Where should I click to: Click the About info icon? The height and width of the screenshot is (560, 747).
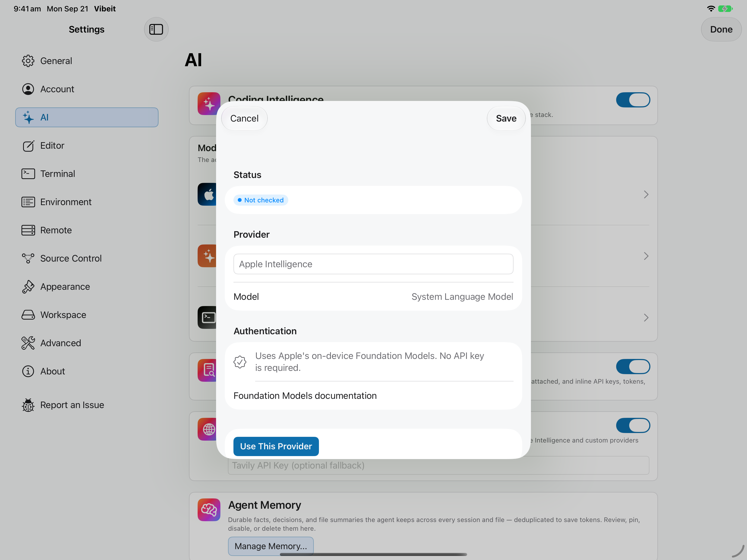coord(28,371)
